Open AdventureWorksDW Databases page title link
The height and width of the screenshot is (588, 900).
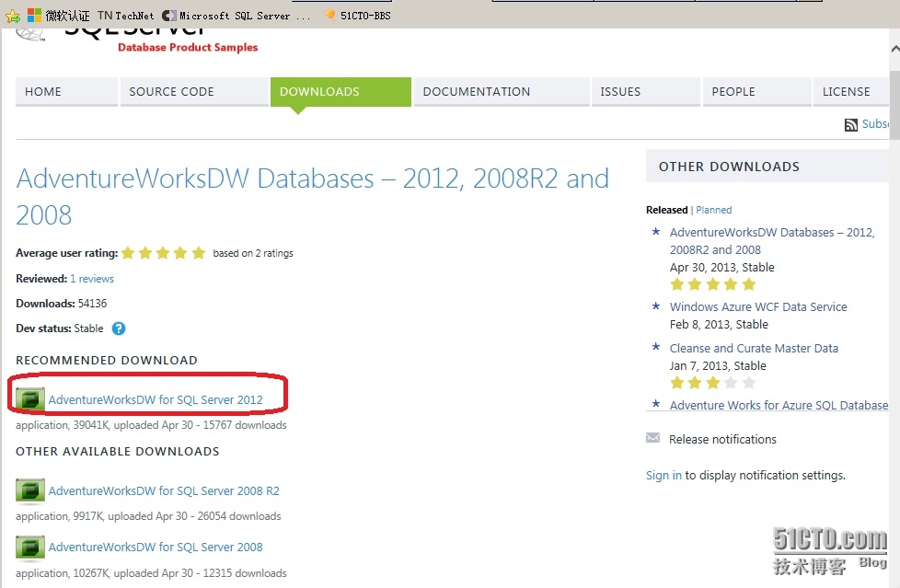point(312,196)
